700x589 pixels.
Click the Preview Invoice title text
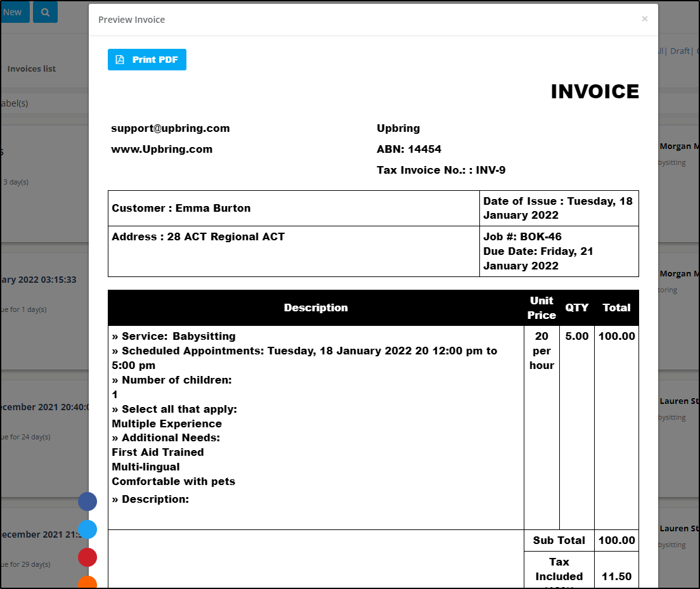pyautogui.click(x=132, y=20)
